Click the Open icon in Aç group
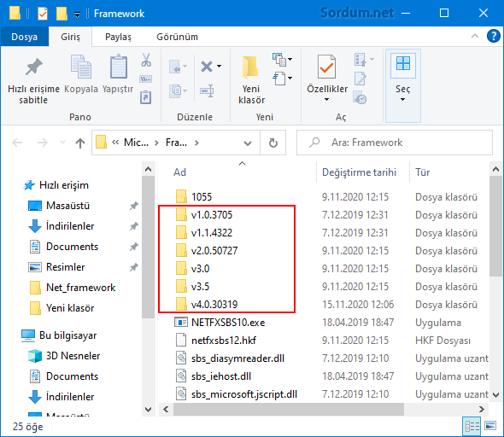Viewport: 504px width, 437px height. pos(360,60)
